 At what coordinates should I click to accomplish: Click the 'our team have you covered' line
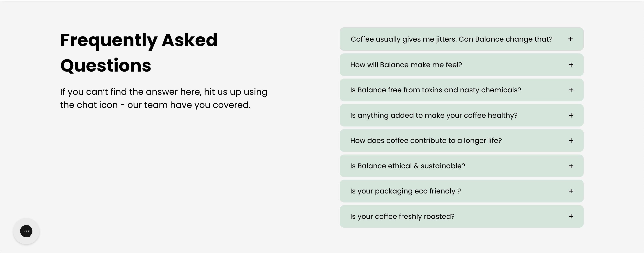click(x=189, y=105)
